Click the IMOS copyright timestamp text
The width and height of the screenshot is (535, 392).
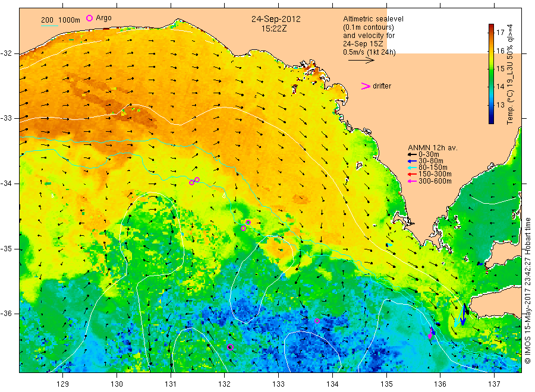tap(528, 291)
